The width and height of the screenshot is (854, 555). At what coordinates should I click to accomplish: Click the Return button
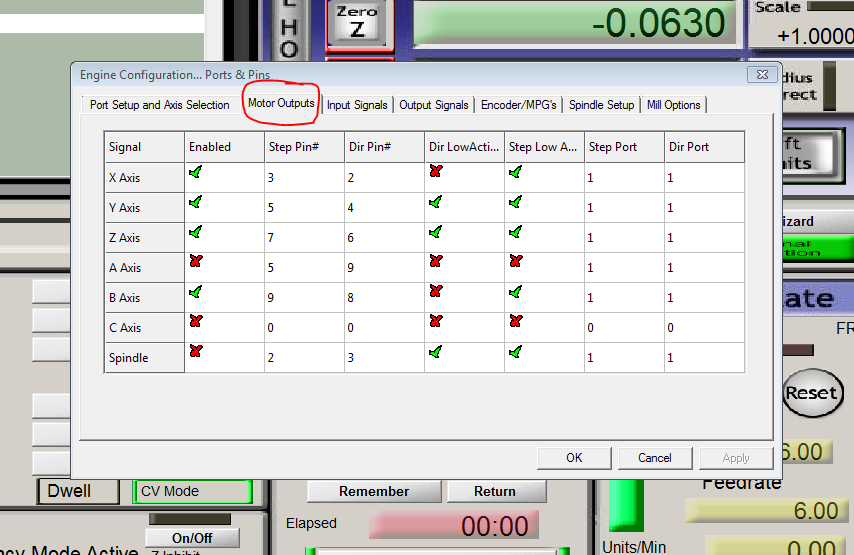(495, 491)
